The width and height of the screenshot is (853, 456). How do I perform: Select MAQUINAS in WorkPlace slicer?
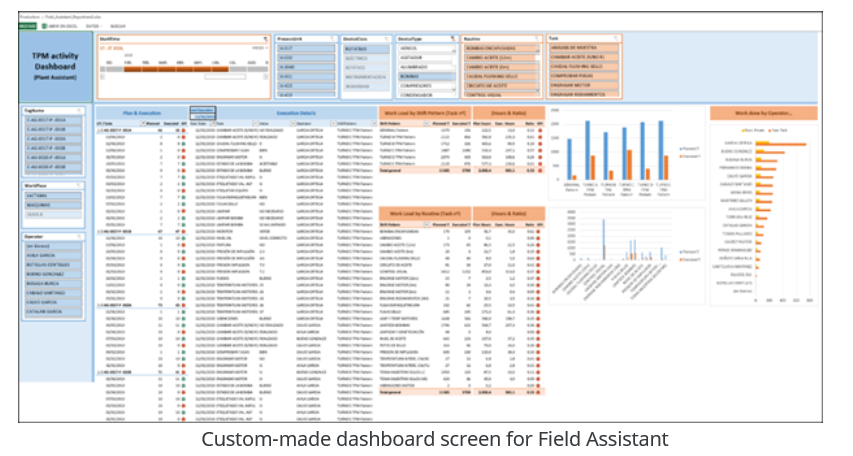pos(54,205)
